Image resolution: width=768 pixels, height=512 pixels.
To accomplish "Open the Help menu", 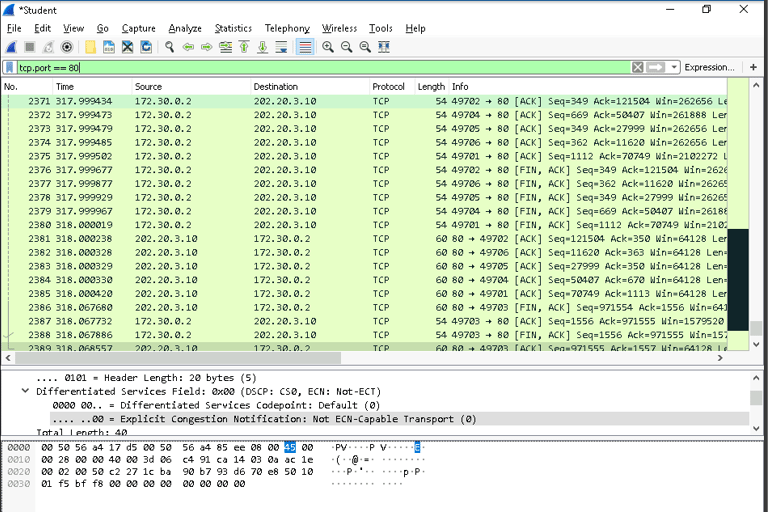I will pos(415,28).
